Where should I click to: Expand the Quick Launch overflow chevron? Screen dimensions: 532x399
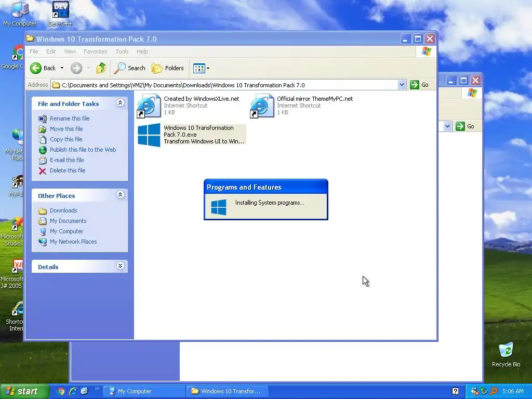click(97, 389)
